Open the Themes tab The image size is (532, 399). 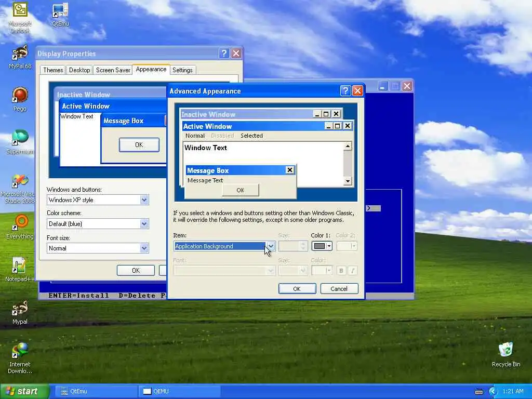(53, 70)
